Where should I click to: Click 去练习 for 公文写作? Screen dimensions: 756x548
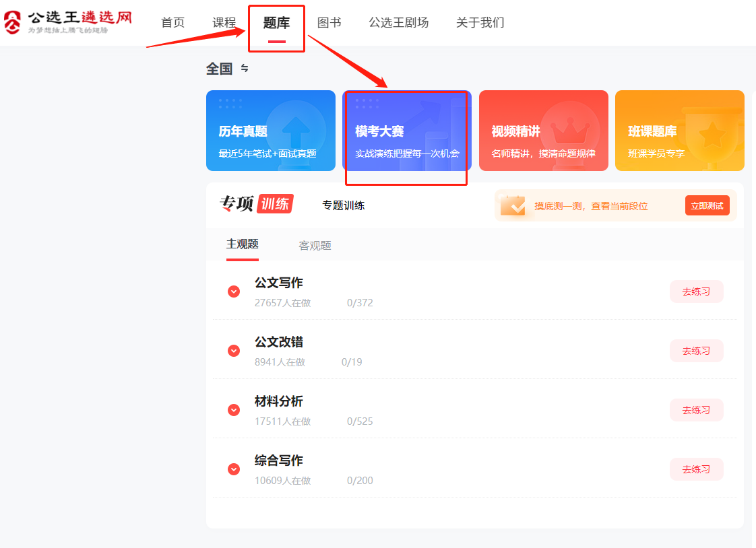[696, 292]
